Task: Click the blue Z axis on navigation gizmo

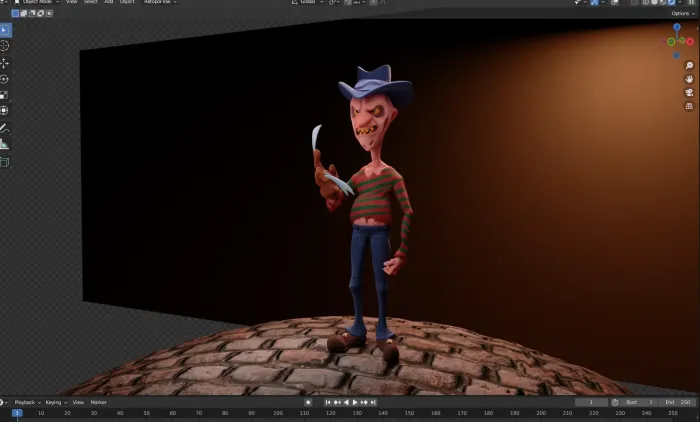Action: (677, 27)
